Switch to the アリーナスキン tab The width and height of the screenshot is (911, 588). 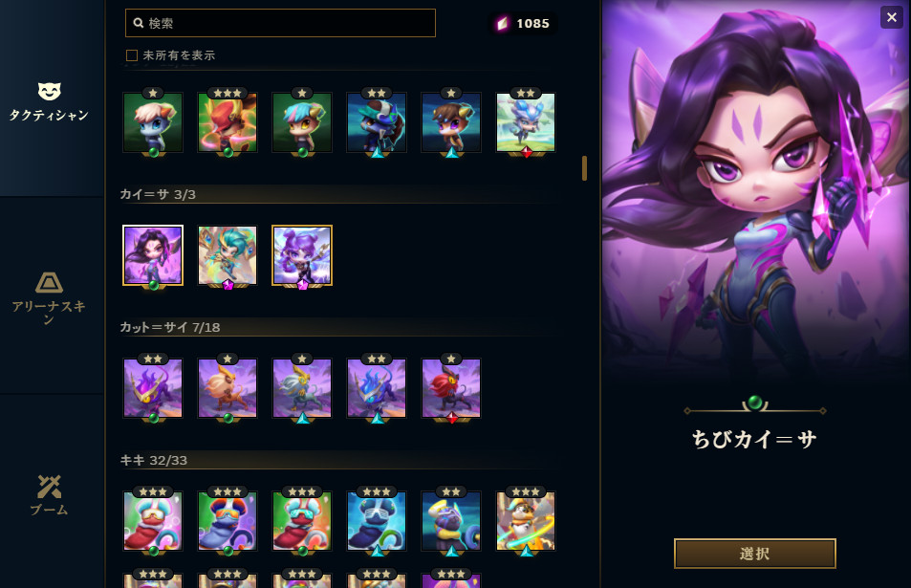49,297
